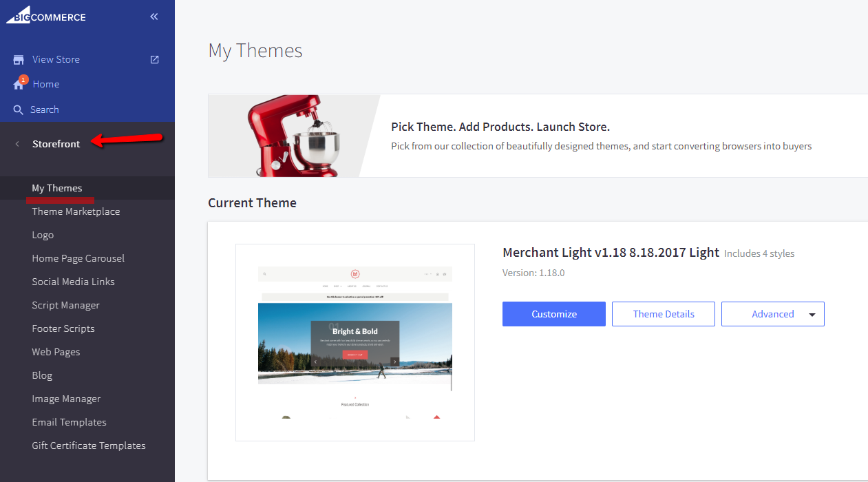Go back using Storefront chevron arrow
This screenshot has height=482, width=868.
tap(17, 144)
